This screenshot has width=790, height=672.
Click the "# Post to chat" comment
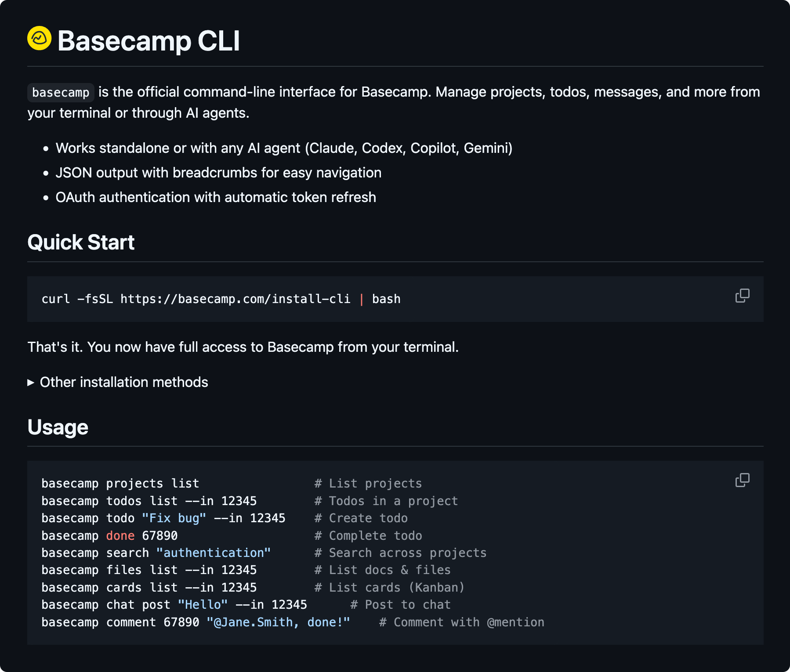pyautogui.click(x=401, y=605)
